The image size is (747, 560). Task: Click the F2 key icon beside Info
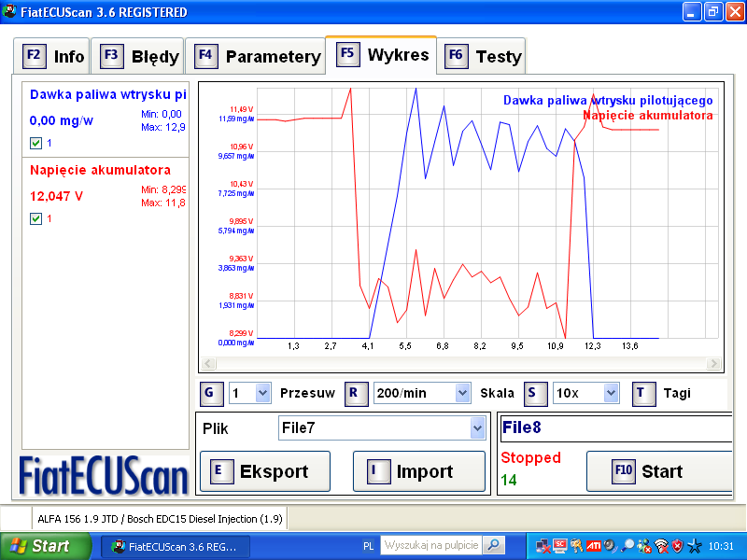tap(35, 56)
